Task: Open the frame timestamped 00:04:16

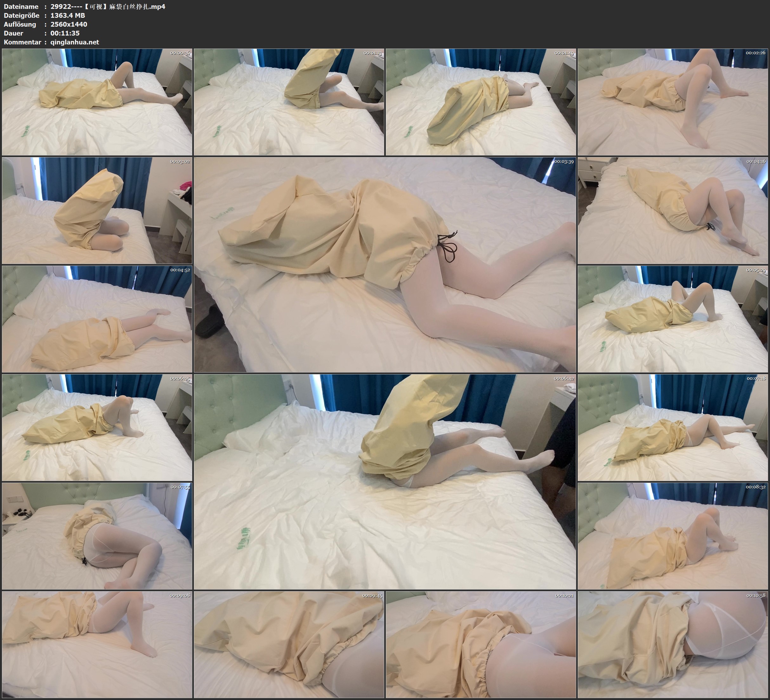Action: (x=673, y=210)
